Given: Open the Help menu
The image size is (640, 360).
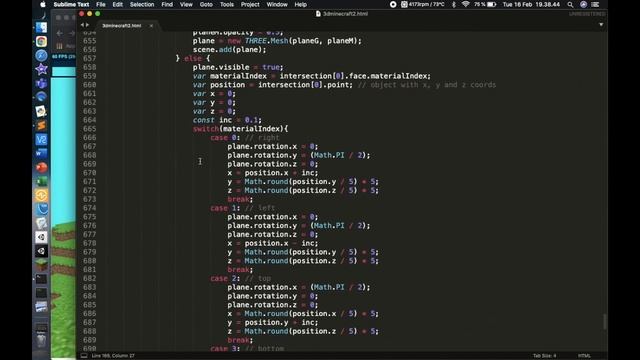Looking at the screenshot, I should coord(300,4).
